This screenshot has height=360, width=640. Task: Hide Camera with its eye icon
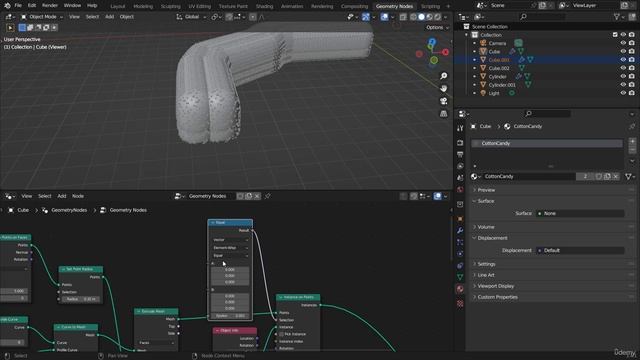click(623, 43)
